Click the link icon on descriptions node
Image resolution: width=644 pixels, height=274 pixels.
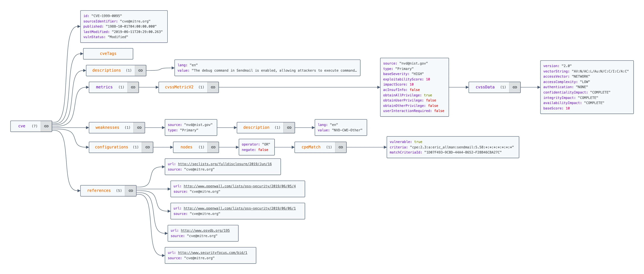(141, 70)
